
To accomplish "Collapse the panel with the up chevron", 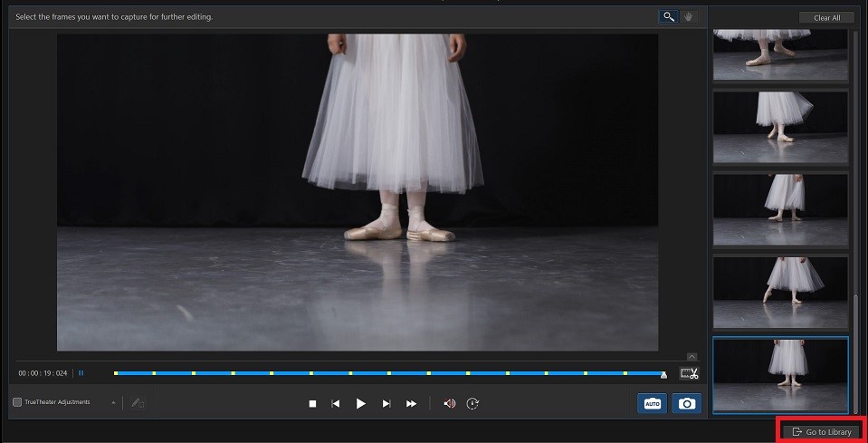I will point(692,356).
